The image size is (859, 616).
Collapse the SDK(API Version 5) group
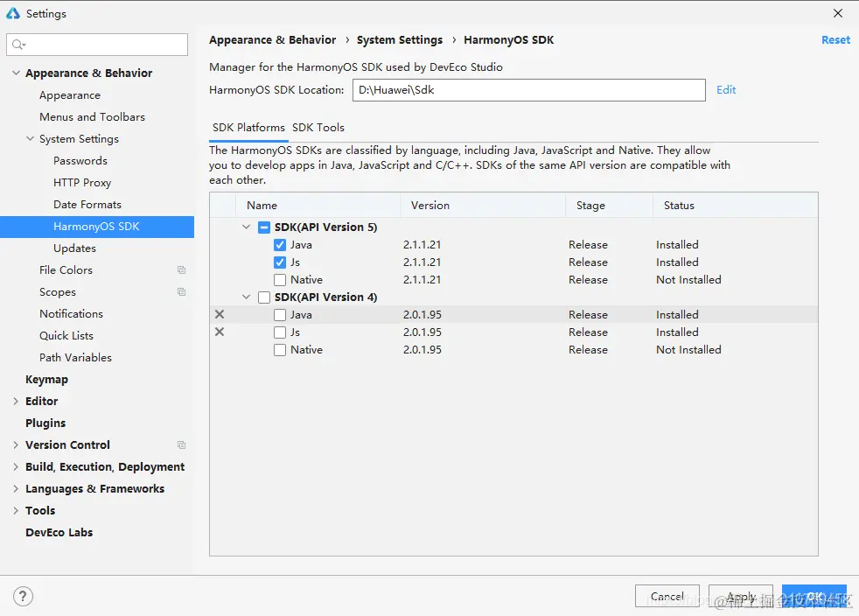(247, 227)
